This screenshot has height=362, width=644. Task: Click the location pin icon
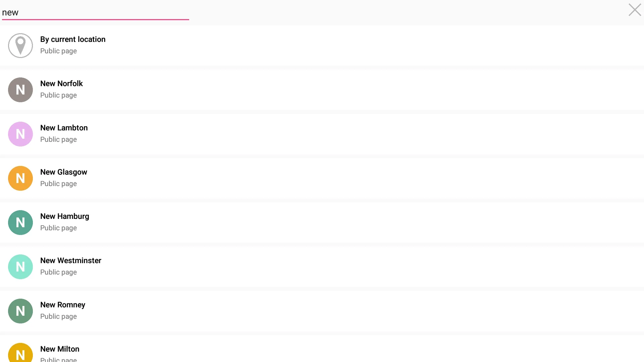(20, 46)
